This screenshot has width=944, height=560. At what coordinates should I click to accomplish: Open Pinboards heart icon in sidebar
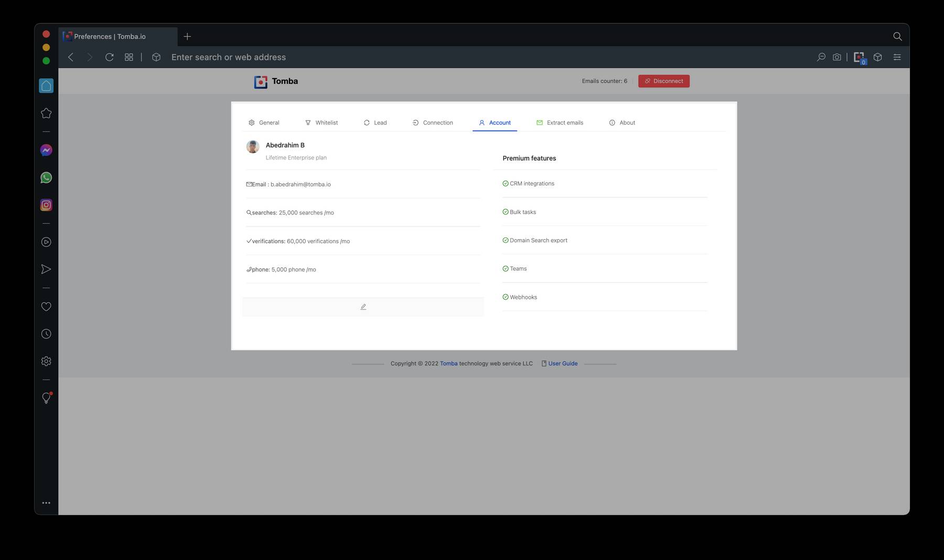pyautogui.click(x=46, y=307)
